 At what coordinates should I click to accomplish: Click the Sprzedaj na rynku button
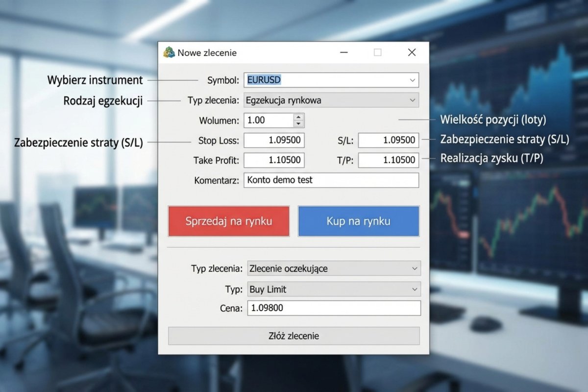(228, 221)
